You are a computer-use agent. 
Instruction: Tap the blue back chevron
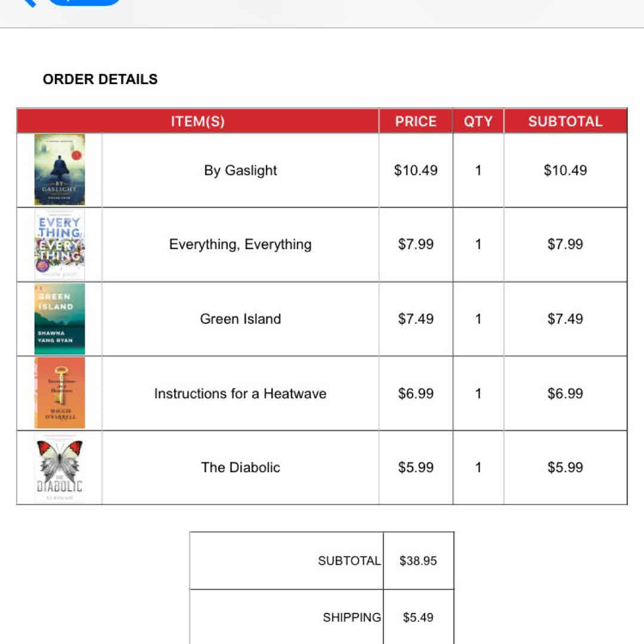pos(29,2)
